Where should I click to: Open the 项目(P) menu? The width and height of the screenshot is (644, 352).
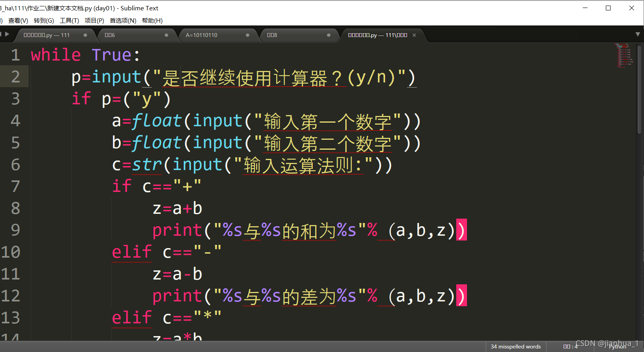94,20
